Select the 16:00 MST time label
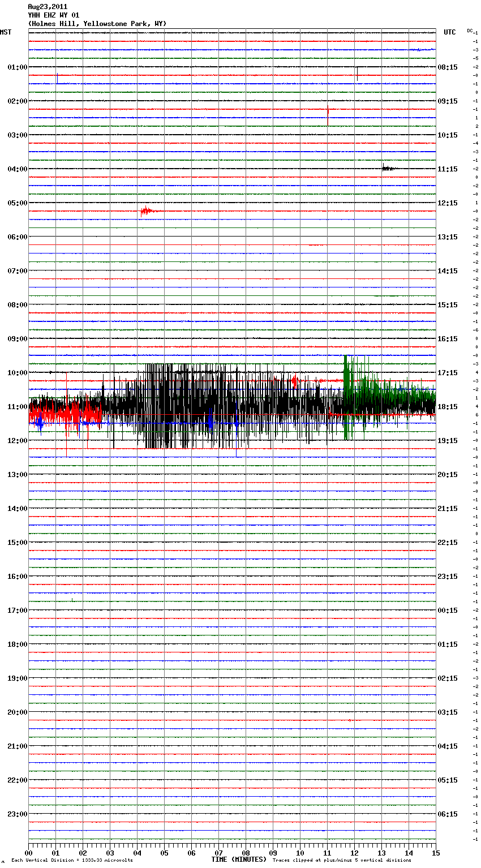Image resolution: width=481 pixels, height=868 pixels. (17, 576)
